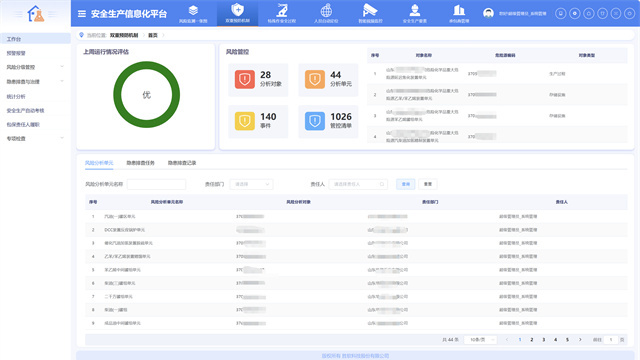Viewport: 640px width, 360px height.
Task: Click the red shield 分析对象 icon
Action: 244,80
